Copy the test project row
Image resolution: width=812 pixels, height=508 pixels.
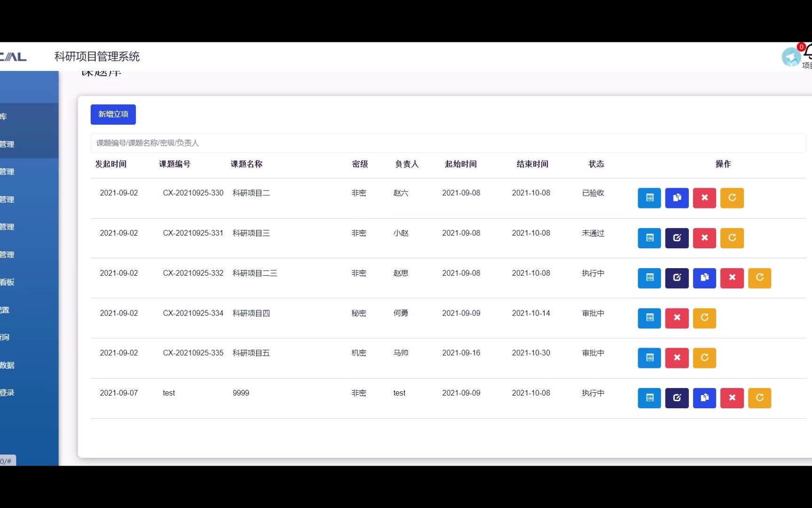704,398
